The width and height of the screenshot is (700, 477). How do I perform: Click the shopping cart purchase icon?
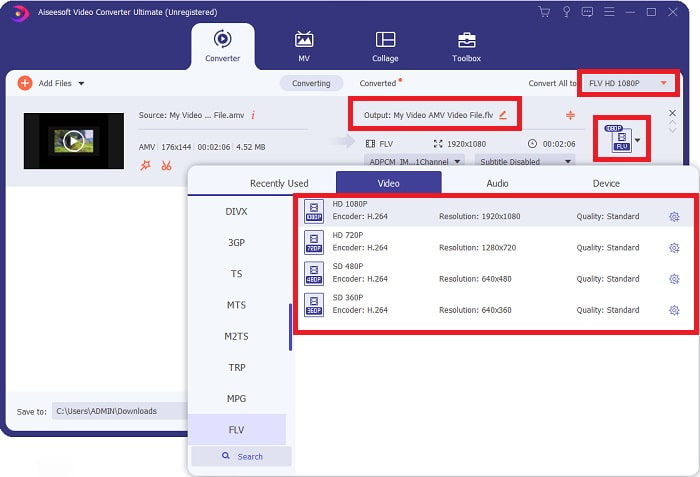(x=544, y=12)
